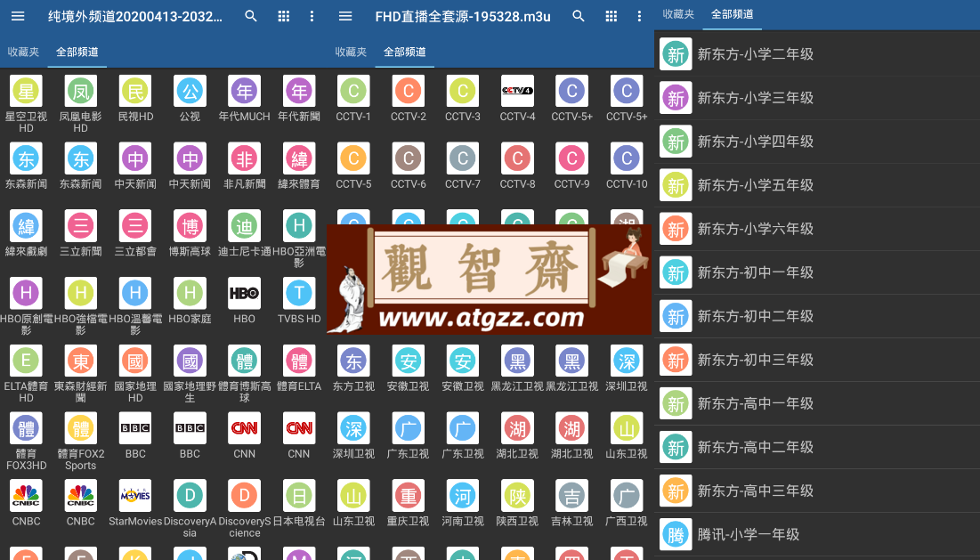This screenshot has height=560, width=980.
Task: Open StarMovies channel icon
Action: pos(135,496)
